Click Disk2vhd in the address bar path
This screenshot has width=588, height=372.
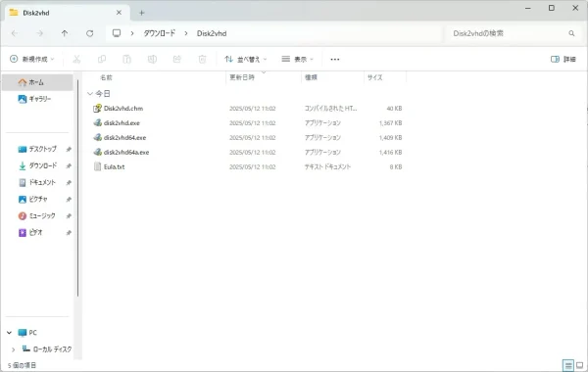point(212,33)
